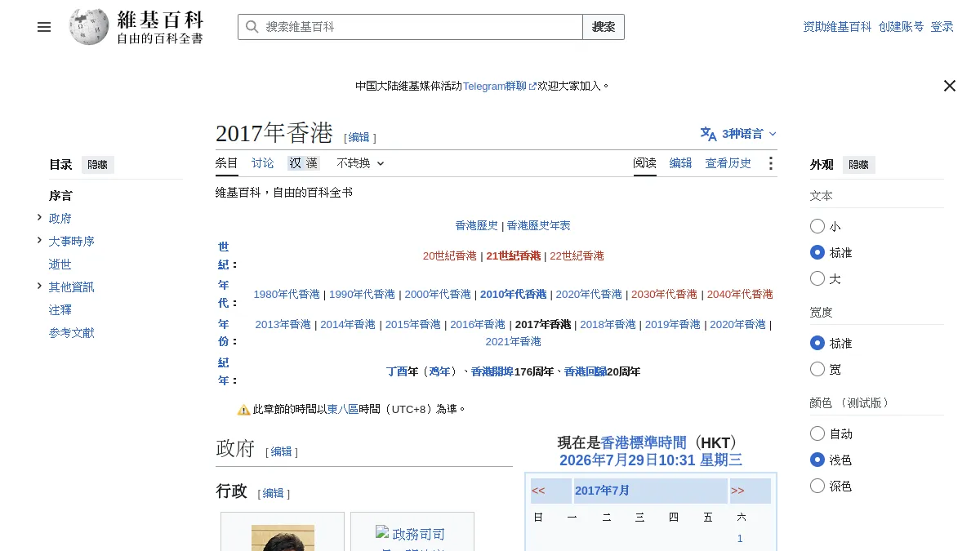This screenshot has width=980, height=551.
Task: Open the 不转换 language variant dropdown
Action: (x=360, y=163)
